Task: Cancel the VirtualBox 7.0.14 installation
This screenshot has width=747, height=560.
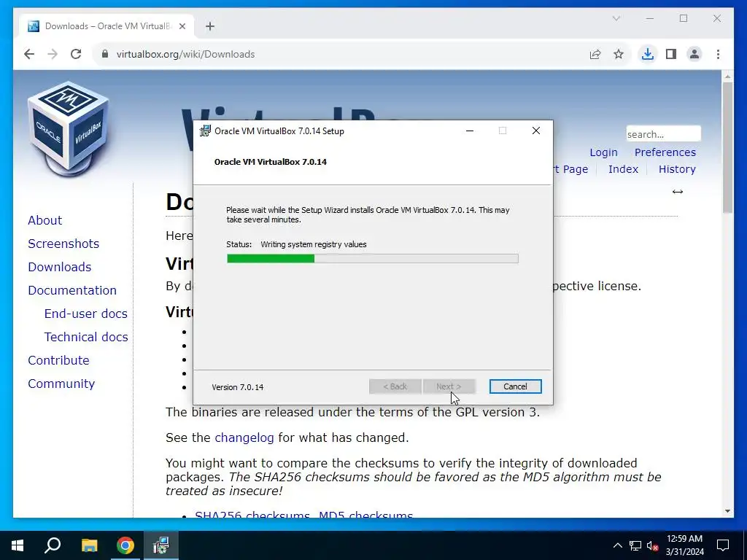Action: 515,386
